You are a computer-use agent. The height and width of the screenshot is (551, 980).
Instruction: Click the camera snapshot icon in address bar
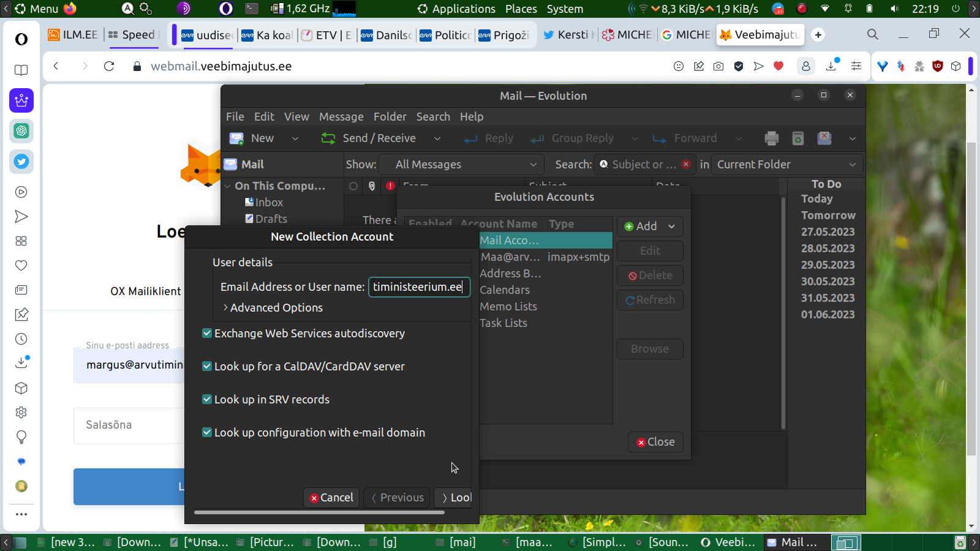tap(718, 66)
